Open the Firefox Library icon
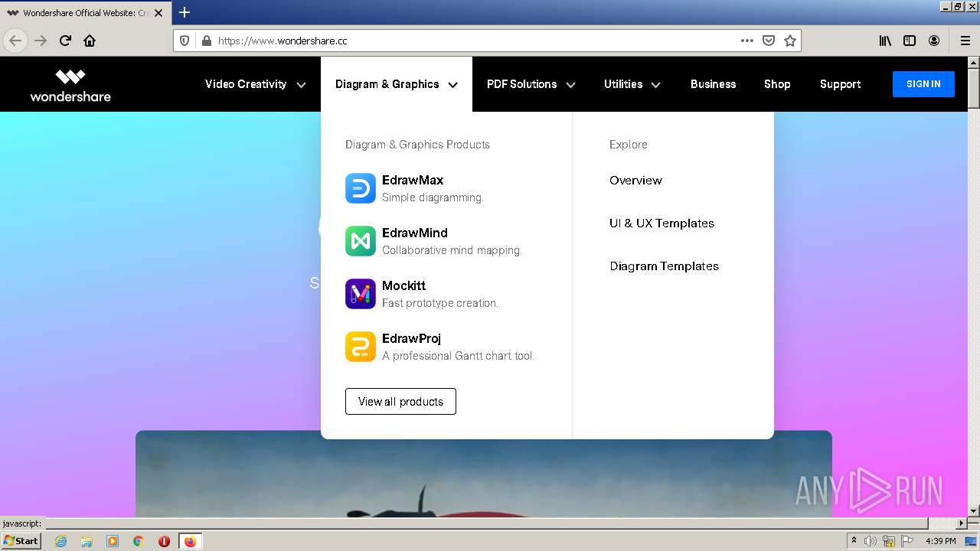 tap(885, 41)
